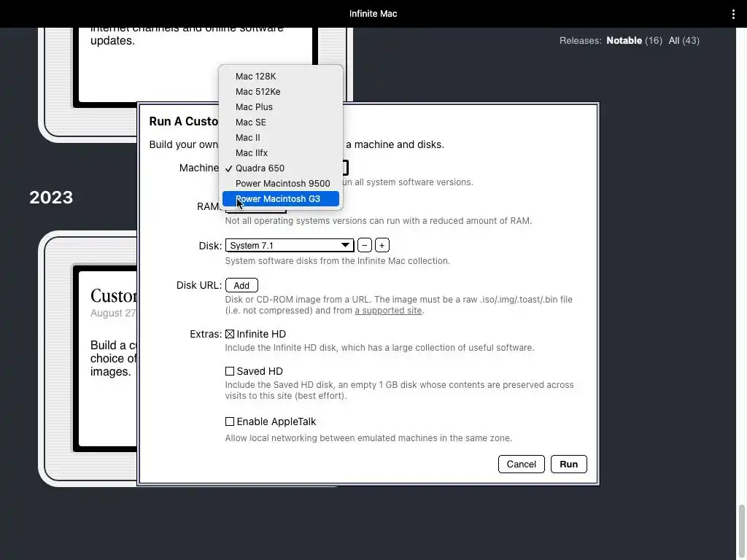Viewport: 747px width, 560px height.
Task: Cancel the custom instance dialog
Action: (x=521, y=464)
